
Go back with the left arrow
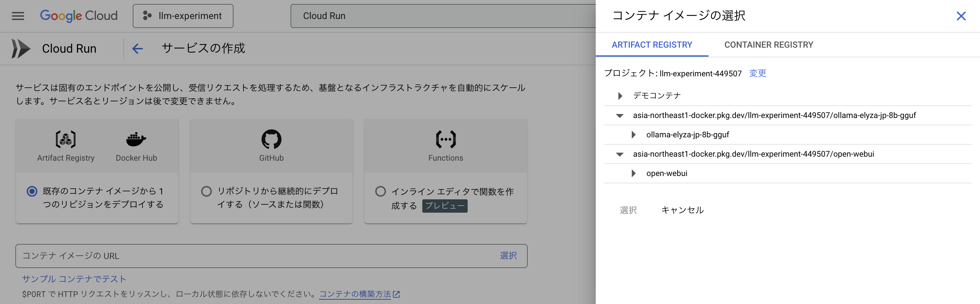pos(137,49)
